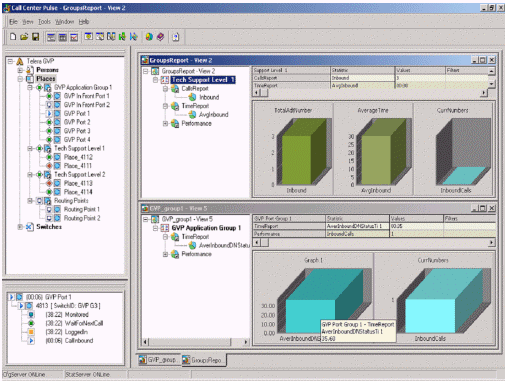This screenshot has width=505, height=381.
Task: Click the help book toolbar icon
Action: click(160, 37)
